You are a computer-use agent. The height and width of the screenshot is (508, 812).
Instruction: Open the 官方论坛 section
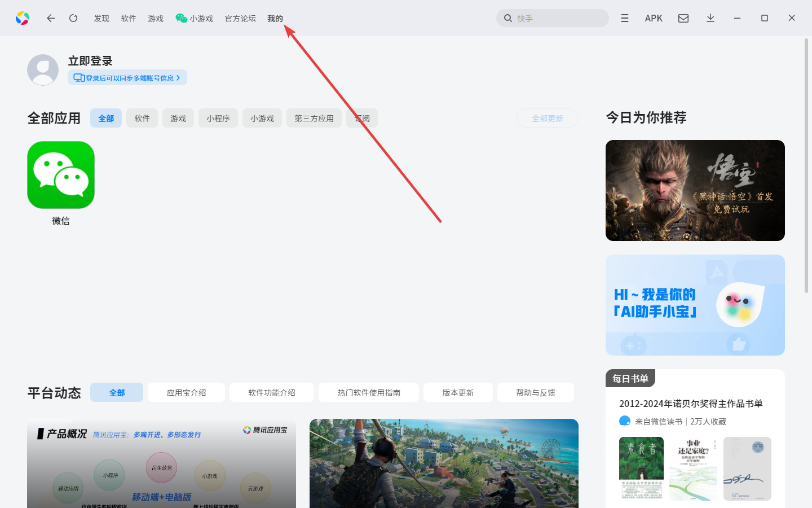pos(240,18)
